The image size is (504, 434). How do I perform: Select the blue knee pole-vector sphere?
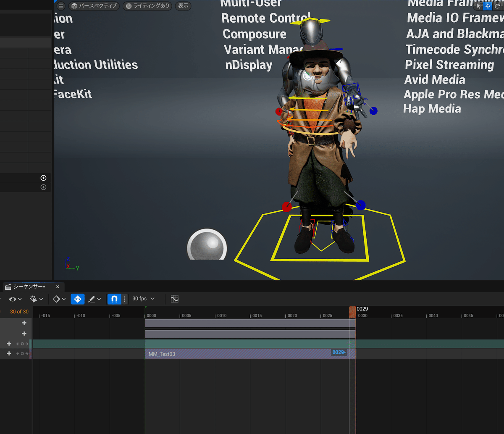tap(360, 205)
